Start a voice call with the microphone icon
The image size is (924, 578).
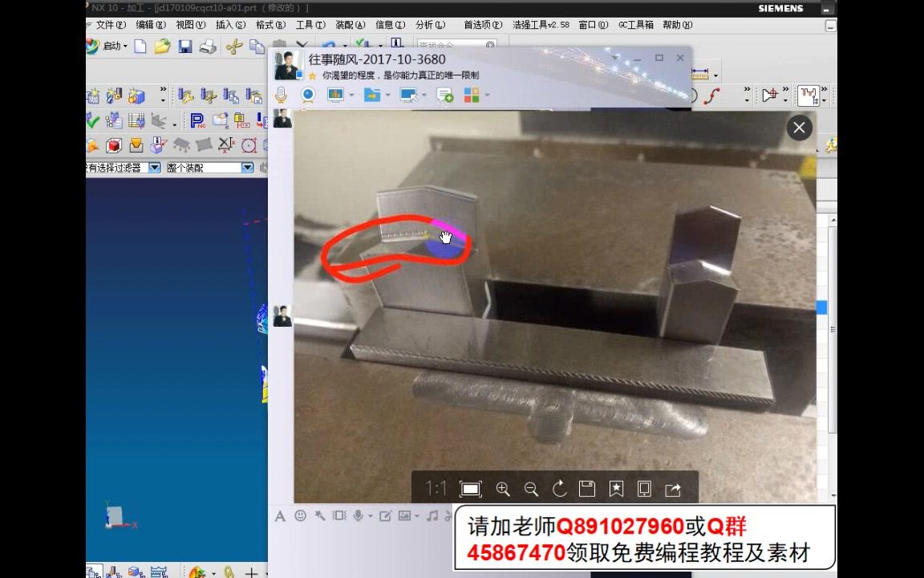[x=281, y=95]
